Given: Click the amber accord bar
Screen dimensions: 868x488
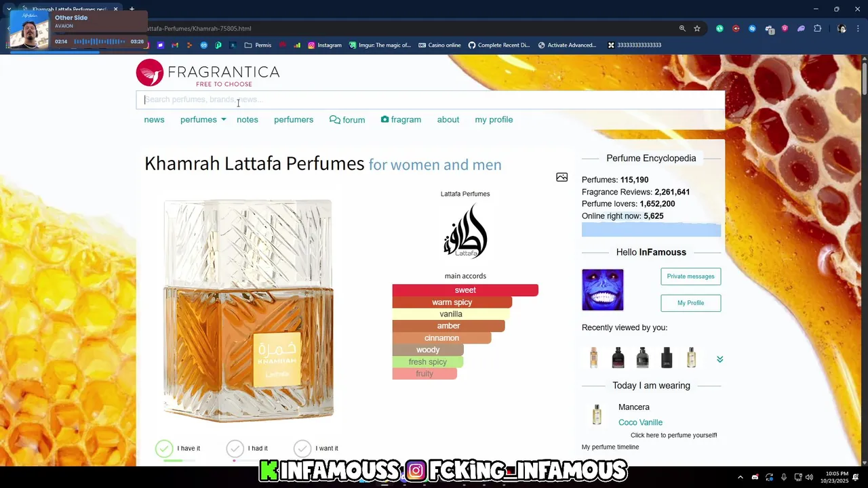Looking at the screenshot, I should [x=448, y=326].
